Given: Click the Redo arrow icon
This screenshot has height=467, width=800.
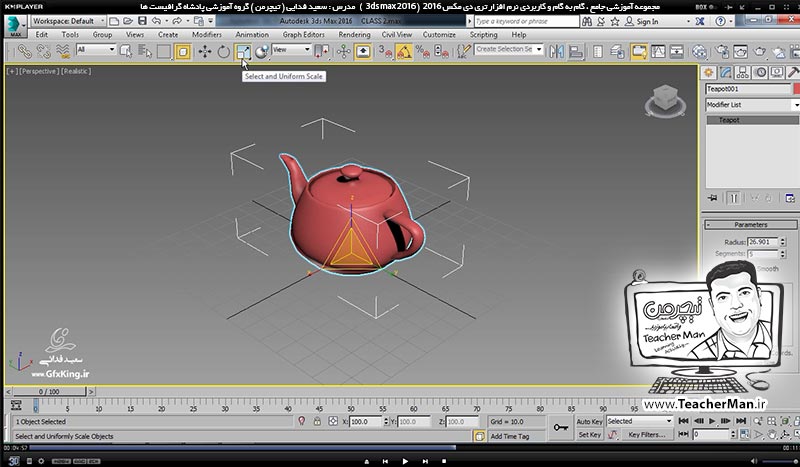Looking at the screenshot, I should [x=177, y=21].
